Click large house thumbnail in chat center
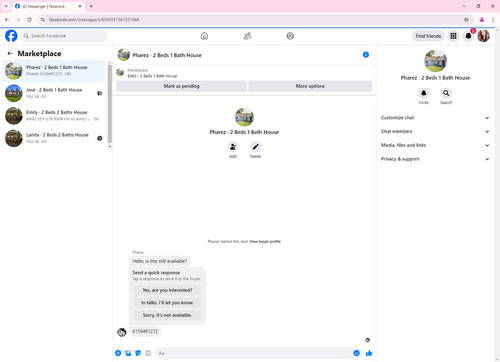Image resolution: width=500 pixels, height=362 pixels. point(244,117)
